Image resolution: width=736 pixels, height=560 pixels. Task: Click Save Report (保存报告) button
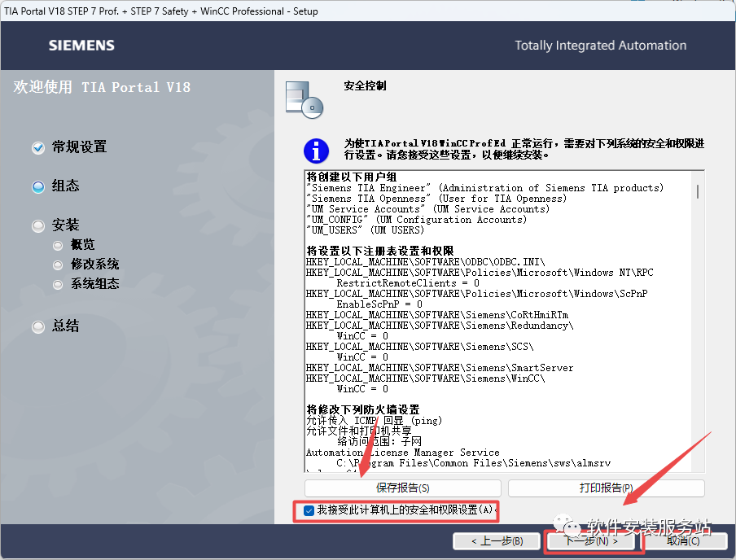tap(403, 488)
